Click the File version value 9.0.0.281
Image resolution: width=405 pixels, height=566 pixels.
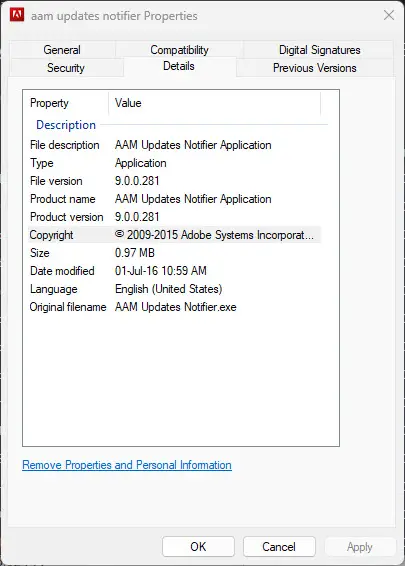point(137,181)
